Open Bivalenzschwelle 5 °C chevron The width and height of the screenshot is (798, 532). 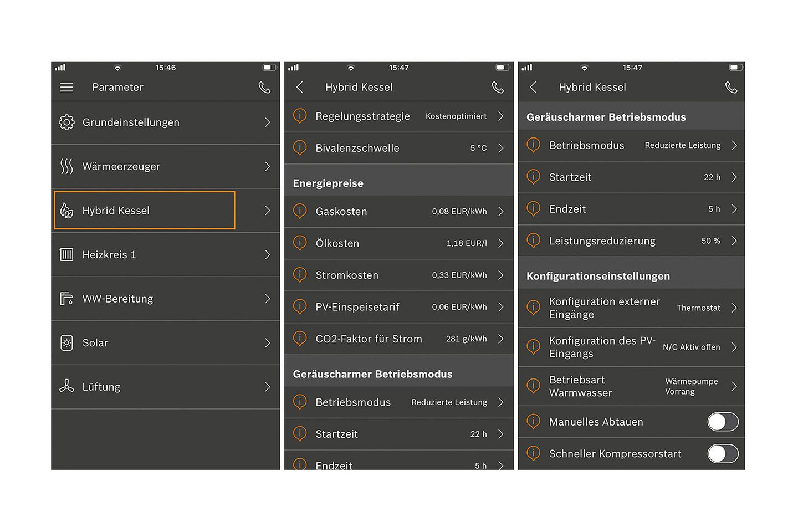(x=500, y=148)
